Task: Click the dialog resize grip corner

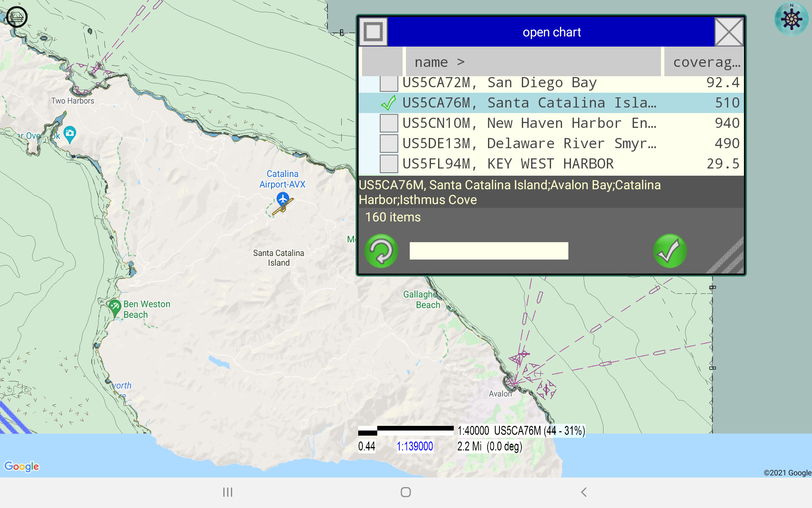Action: [726, 256]
